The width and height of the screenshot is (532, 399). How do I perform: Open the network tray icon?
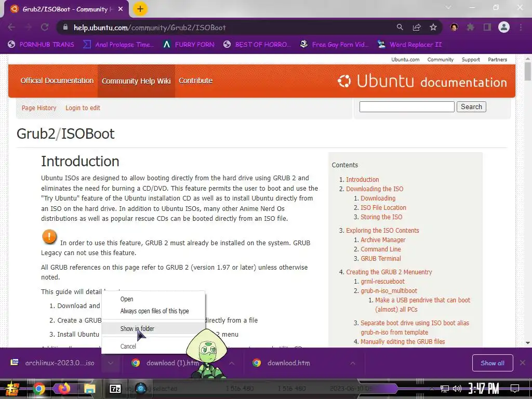(x=445, y=389)
